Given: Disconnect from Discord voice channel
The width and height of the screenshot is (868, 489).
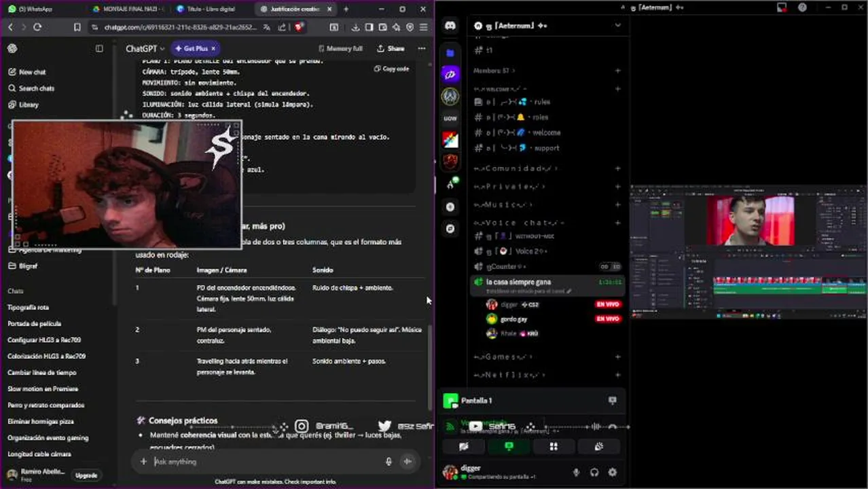Looking at the screenshot, I should [x=612, y=427].
